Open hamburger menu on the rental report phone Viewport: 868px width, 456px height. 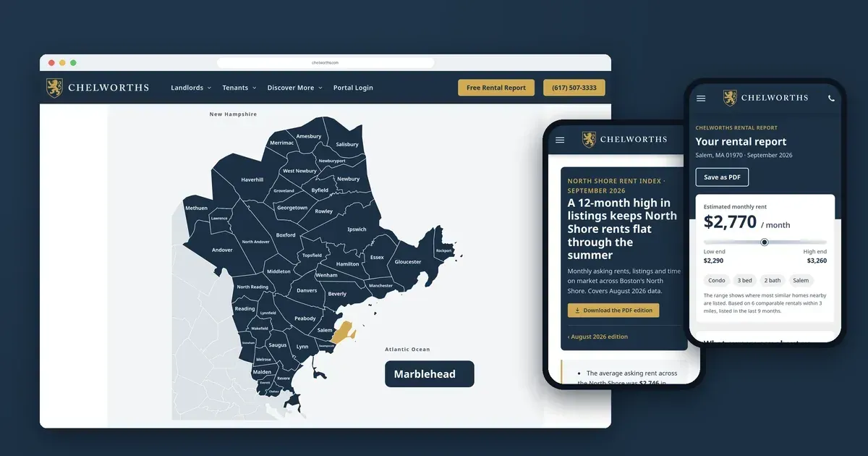point(701,98)
